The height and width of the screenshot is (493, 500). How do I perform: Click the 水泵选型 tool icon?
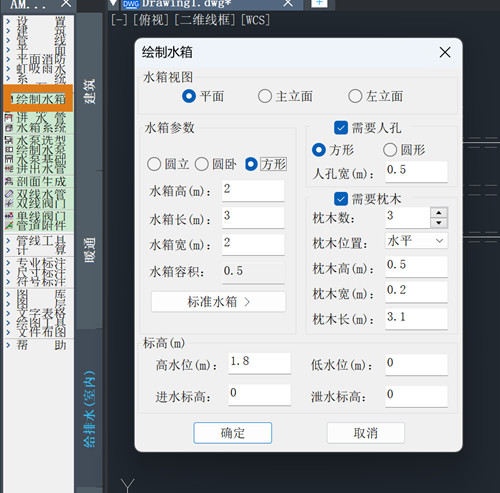click(x=9, y=140)
